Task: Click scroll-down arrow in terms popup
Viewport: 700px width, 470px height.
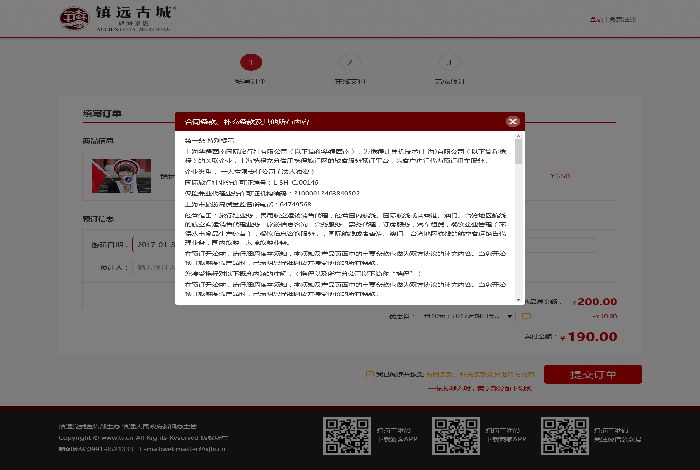Action: pyautogui.click(x=518, y=299)
